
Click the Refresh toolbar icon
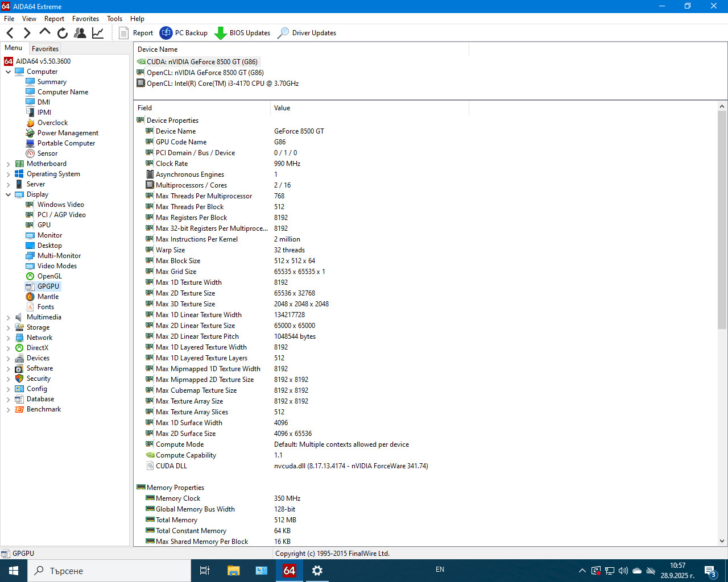point(63,33)
